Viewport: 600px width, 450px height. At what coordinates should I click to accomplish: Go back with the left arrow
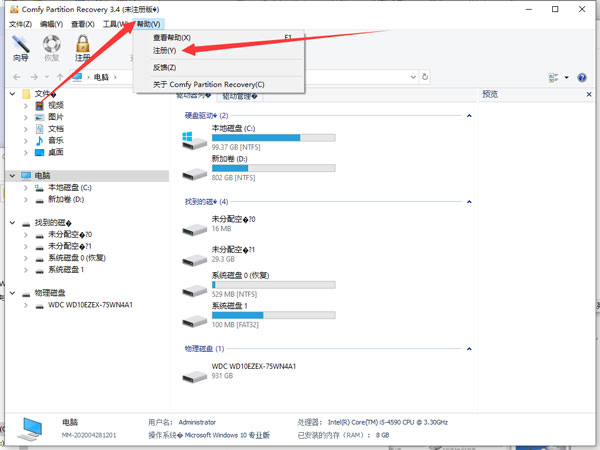tap(17, 77)
